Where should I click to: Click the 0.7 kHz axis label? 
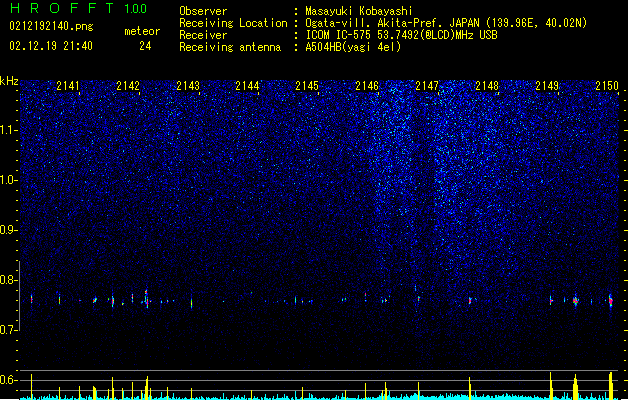click(9, 330)
